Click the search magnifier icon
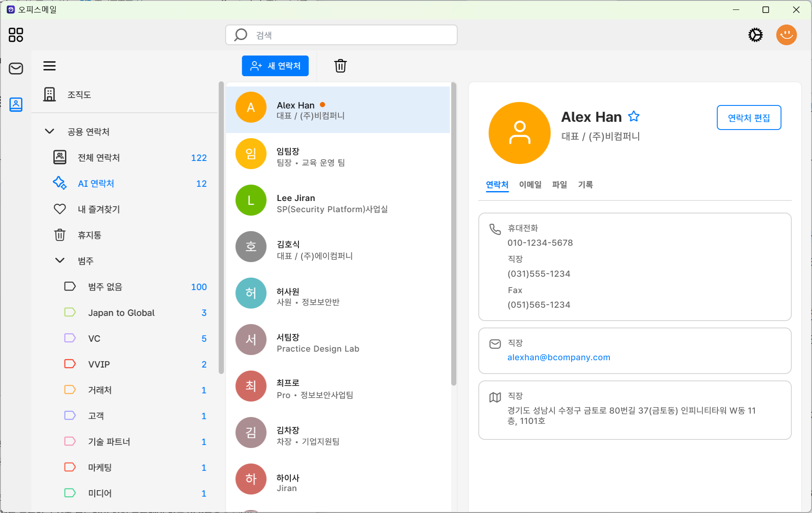This screenshot has height=513, width=812. tap(241, 35)
